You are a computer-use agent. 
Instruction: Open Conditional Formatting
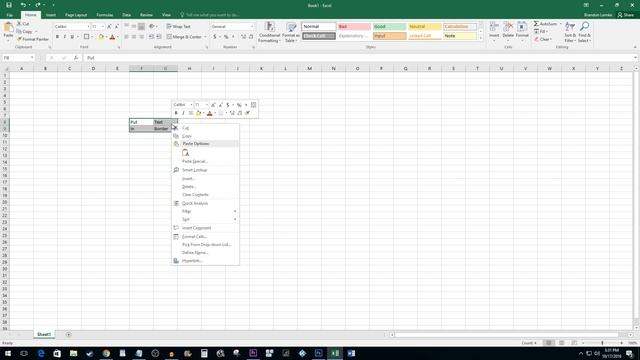pyautogui.click(x=269, y=32)
